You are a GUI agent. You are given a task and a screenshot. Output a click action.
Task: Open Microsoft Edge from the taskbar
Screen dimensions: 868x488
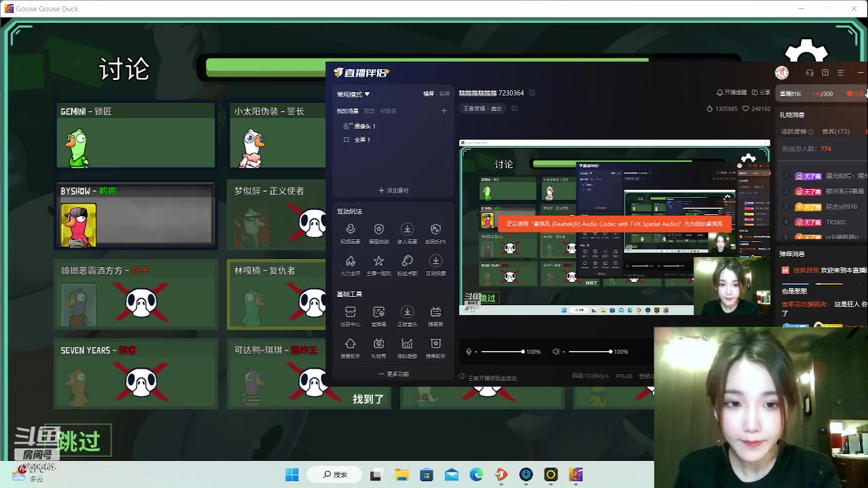(x=477, y=475)
